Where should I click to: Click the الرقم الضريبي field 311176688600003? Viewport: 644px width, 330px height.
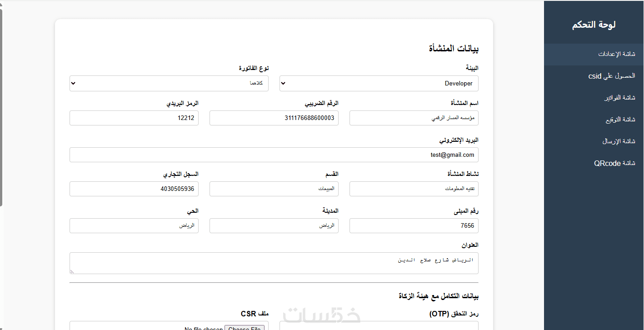click(x=274, y=118)
